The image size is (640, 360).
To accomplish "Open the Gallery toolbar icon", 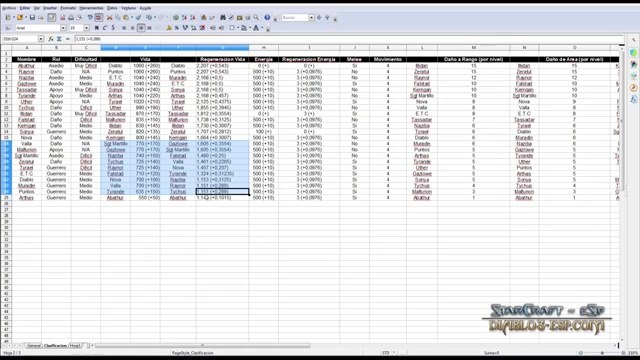I will point(240,18).
